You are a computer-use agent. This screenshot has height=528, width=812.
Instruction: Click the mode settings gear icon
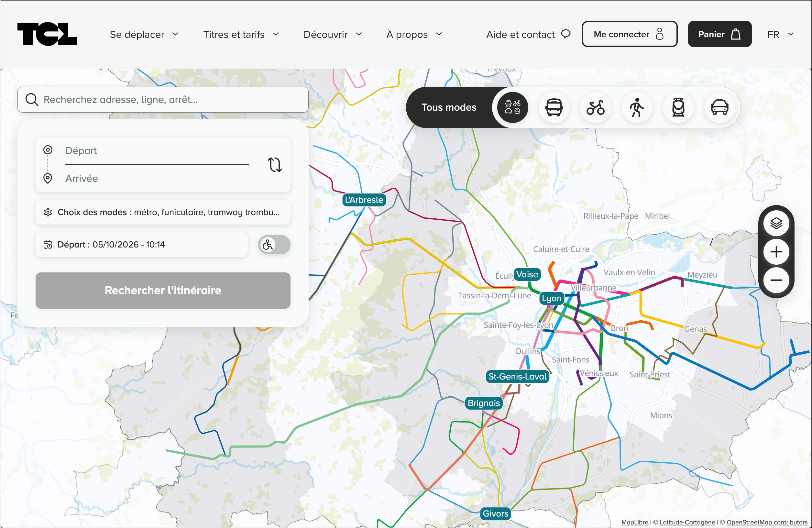pos(48,212)
